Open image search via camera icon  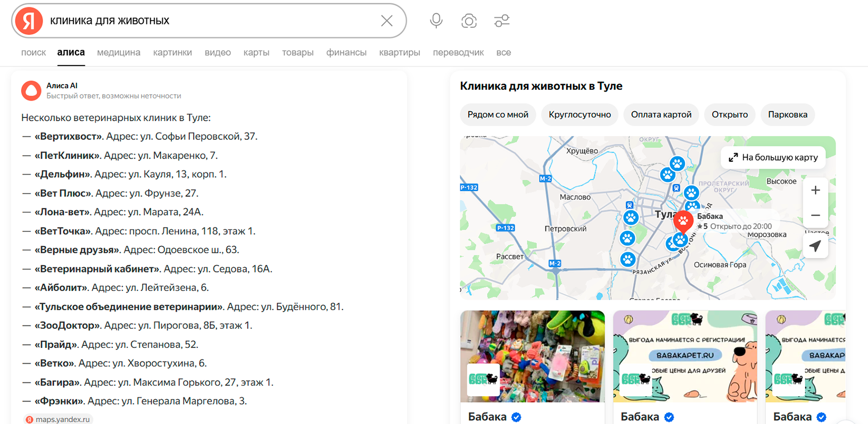pyautogui.click(x=469, y=21)
